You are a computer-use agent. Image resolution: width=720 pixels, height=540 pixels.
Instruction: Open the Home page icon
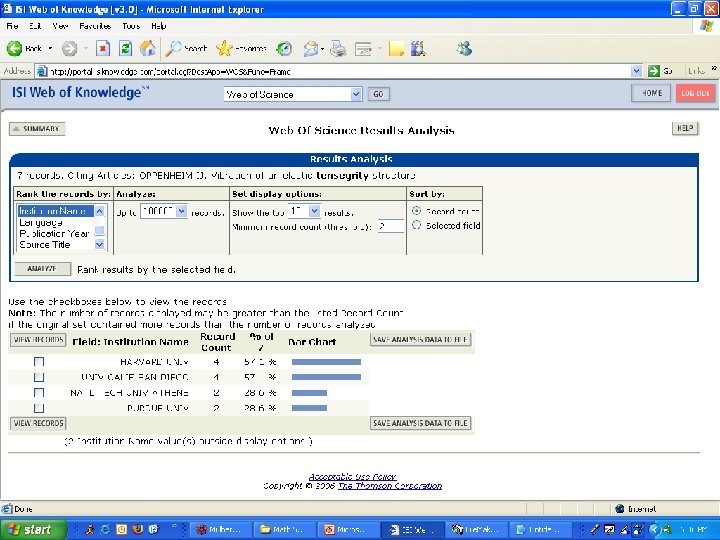click(147, 48)
